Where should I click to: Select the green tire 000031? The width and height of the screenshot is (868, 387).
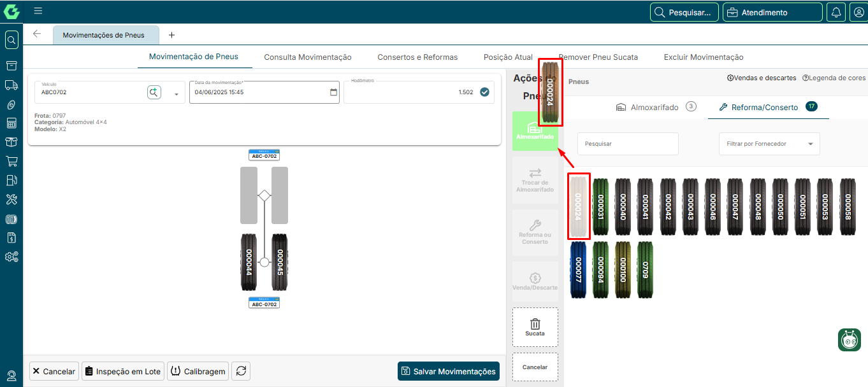pos(601,207)
